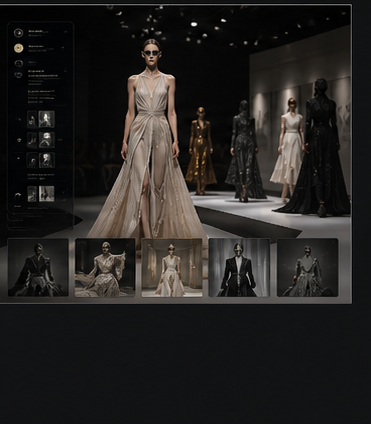Image resolution: width=371 pixels, height=424 pixels.
Task: Click the ring-shaped icon below the gold circle
Action: coord(19,63)
